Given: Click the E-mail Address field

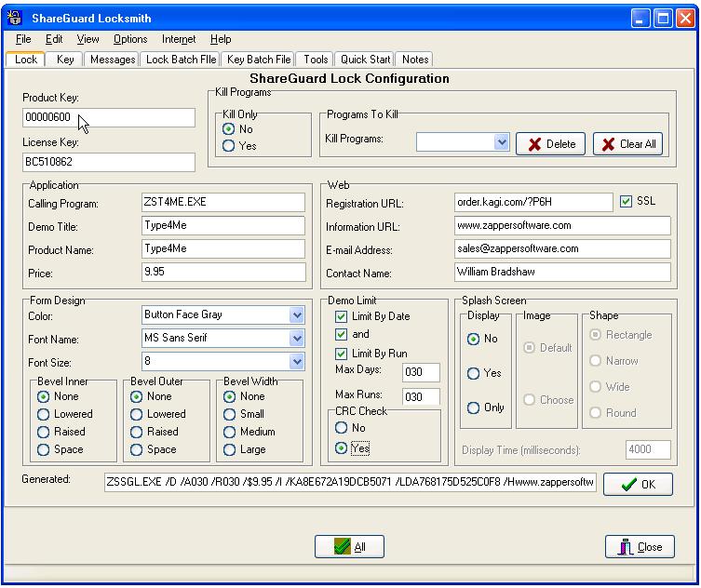Looking at the screenshot, I should (x=562, y=248).
